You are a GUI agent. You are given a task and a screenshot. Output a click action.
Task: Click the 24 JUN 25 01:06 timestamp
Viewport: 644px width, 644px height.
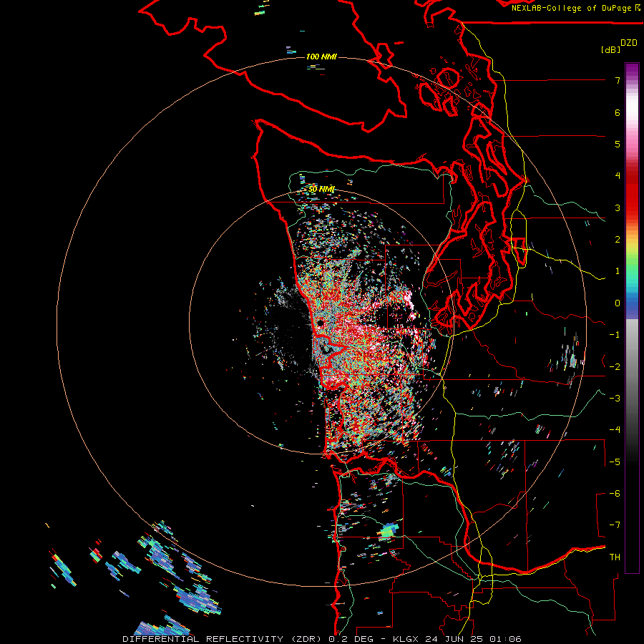(474, 639)
